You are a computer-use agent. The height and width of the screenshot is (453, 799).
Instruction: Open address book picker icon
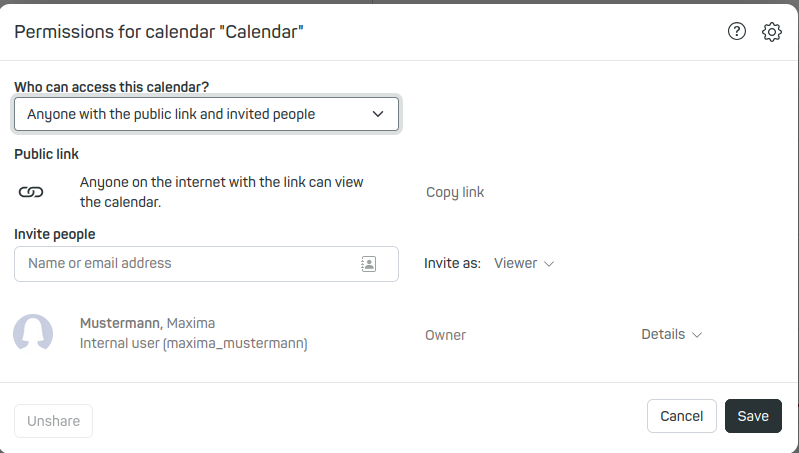click(368, 263)
